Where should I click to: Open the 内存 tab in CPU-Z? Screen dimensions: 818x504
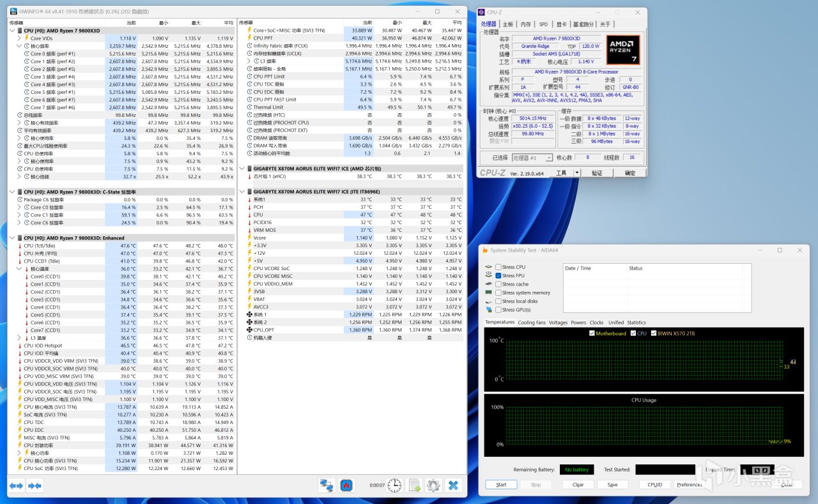[525, 24]
